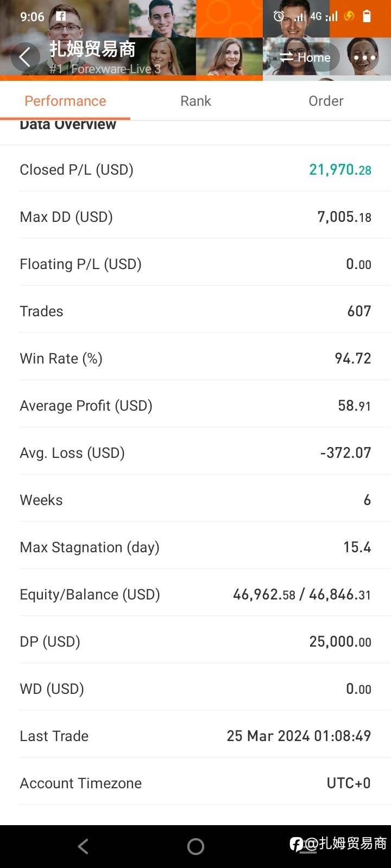Open the three-dots more options menu
391x868 pixels.
tap(364, 57)
